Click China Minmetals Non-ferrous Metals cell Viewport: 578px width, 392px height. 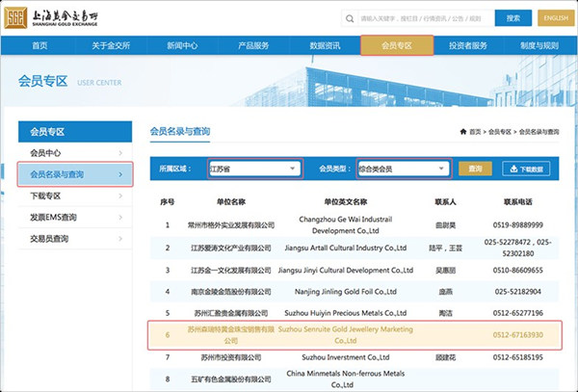point(346,379)
